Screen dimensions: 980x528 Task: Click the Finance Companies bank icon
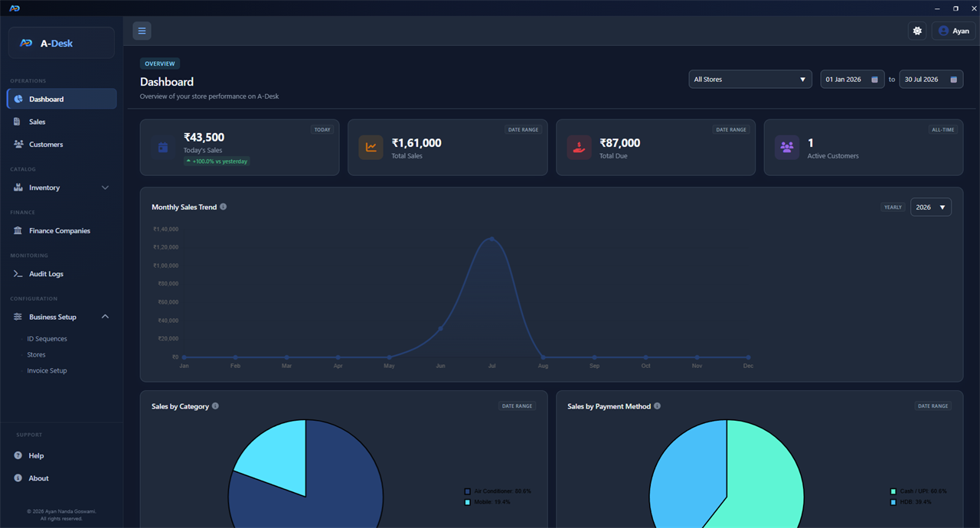(18, 230)
